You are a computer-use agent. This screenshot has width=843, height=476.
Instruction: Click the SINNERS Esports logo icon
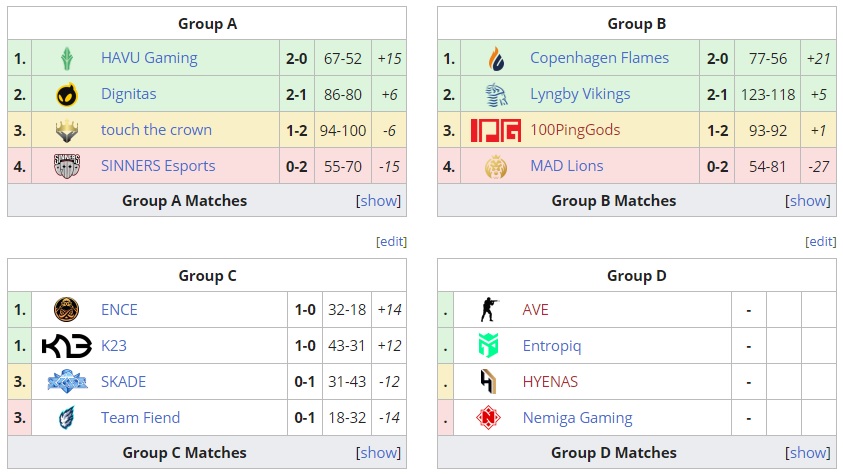67,166
